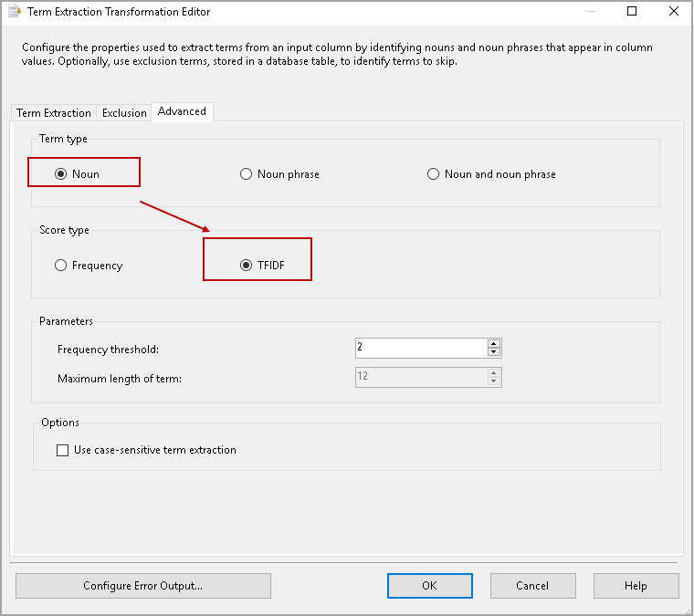Select the Advanced tab
This screenshot has width=694, height=616.
click(x=182, y=111)
